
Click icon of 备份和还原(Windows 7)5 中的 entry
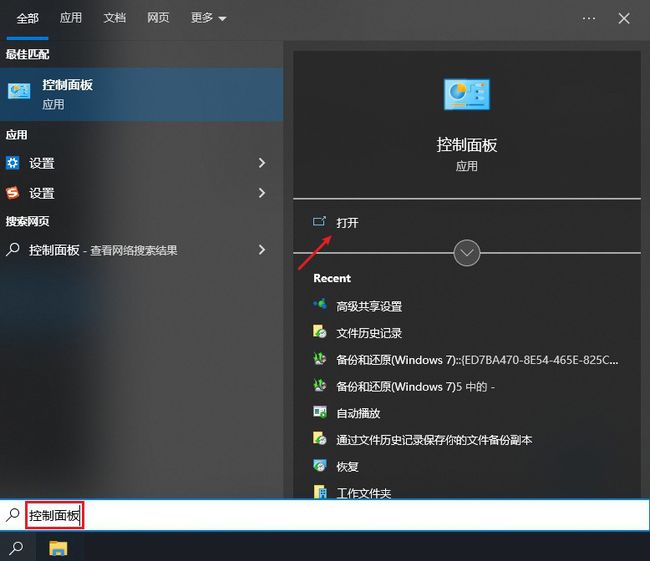point(320,385)
